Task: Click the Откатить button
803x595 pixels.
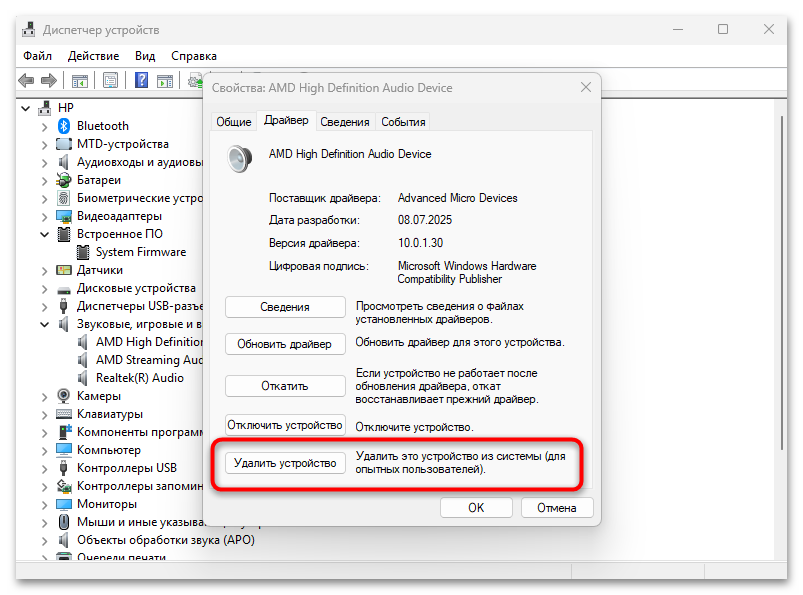Action: [x=285, y=386]
